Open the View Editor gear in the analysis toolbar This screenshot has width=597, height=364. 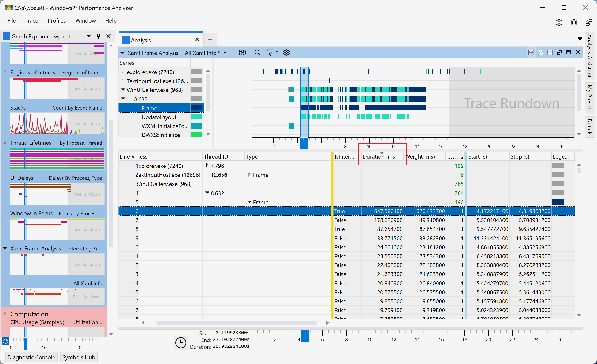287,53
